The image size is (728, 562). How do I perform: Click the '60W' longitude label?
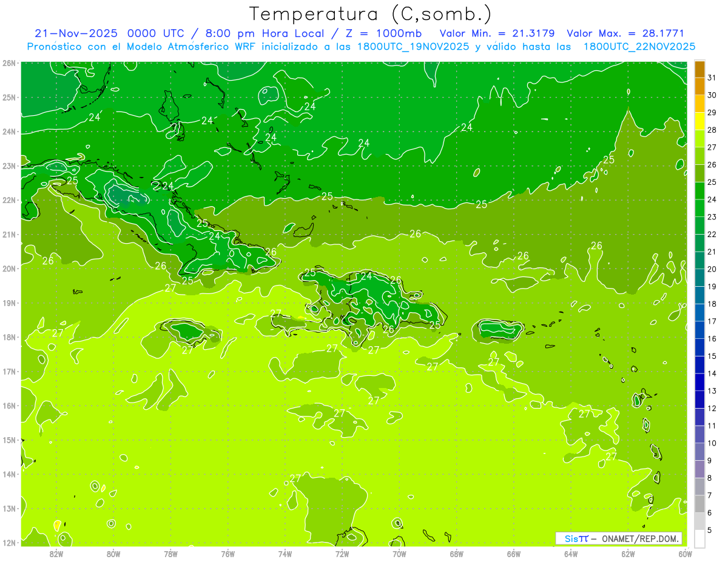(685, 554)
